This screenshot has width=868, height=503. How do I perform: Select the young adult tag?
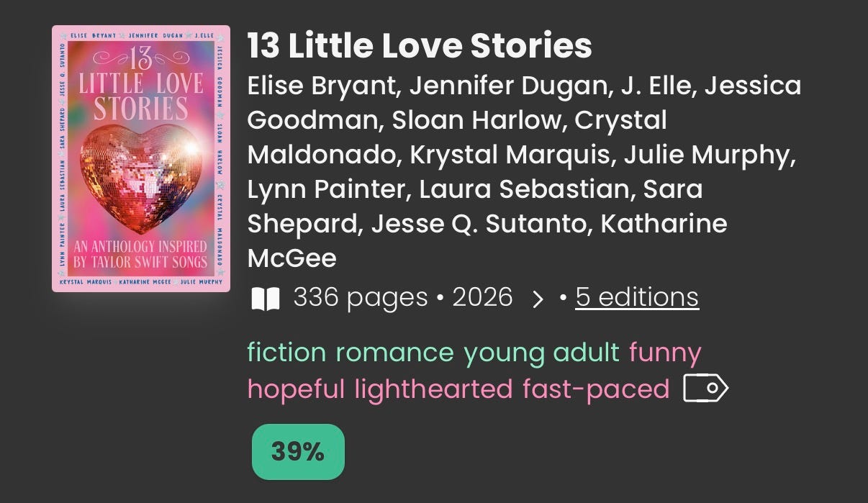(541, 353)
